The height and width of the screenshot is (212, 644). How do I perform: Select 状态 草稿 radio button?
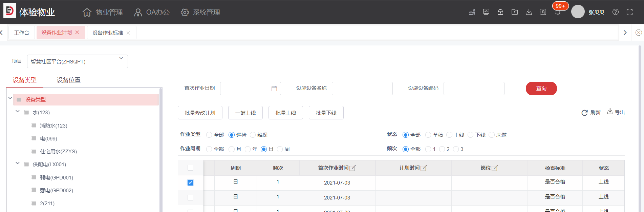[x=428, y=135]
